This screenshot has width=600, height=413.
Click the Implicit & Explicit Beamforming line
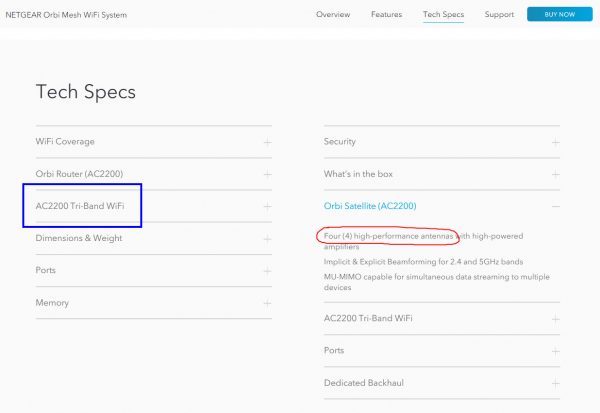pos(423,262)
